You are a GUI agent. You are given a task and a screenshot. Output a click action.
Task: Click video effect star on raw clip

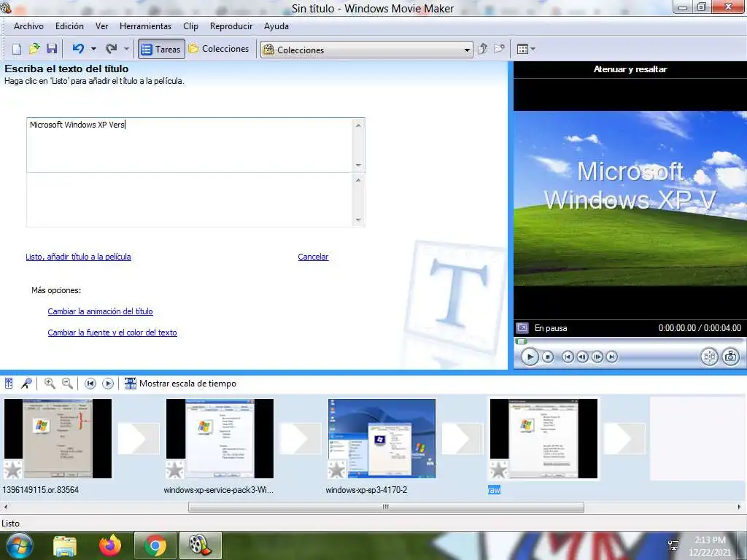coord(499,470)
